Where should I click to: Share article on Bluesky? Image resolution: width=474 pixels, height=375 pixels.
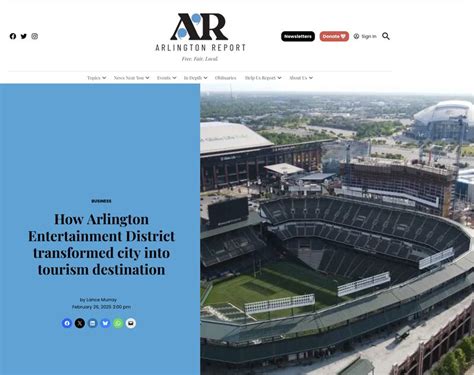105,323
